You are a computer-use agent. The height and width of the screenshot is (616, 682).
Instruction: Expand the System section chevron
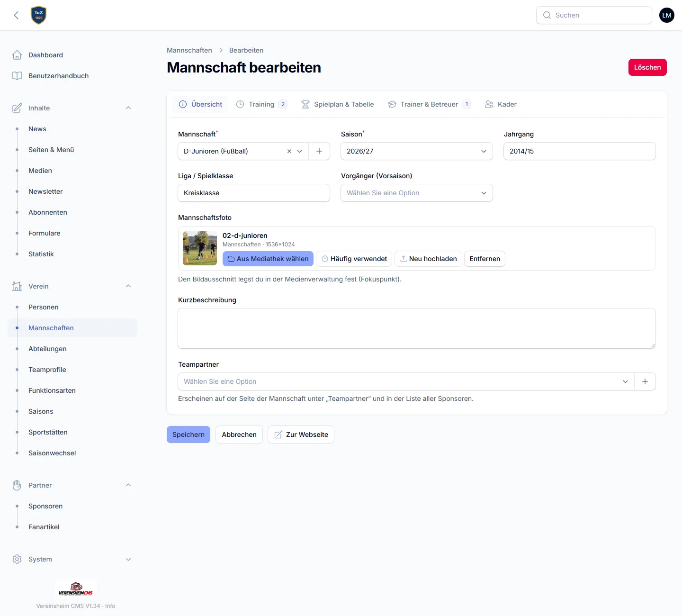point(128,559)
